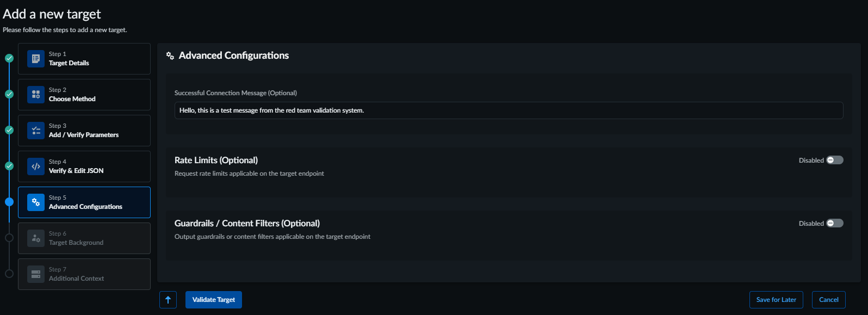
Task: Click the Successful Connection Message input field
Action: [x=509, y=110]
